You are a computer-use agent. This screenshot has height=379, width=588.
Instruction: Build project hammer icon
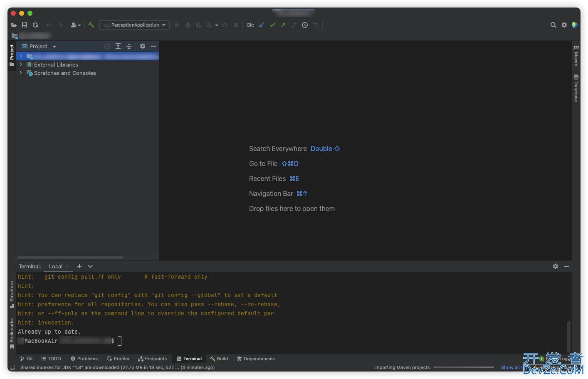click(91, 25)
